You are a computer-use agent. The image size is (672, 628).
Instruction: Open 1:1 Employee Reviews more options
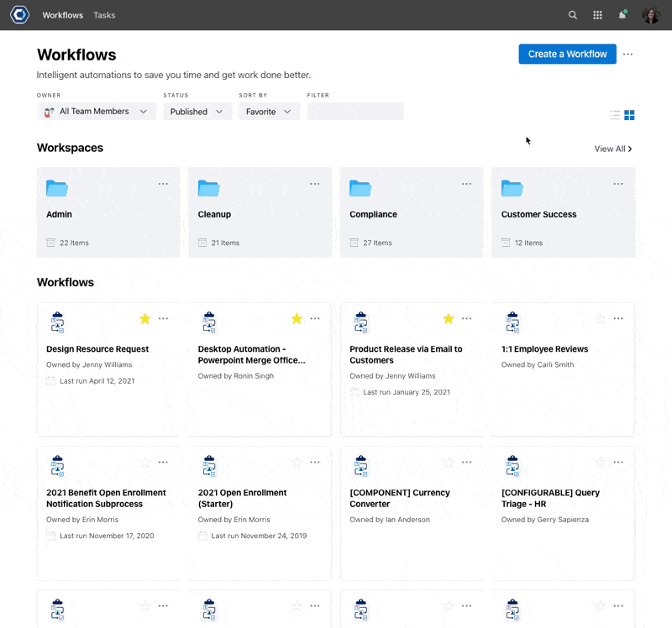point(618,318)
